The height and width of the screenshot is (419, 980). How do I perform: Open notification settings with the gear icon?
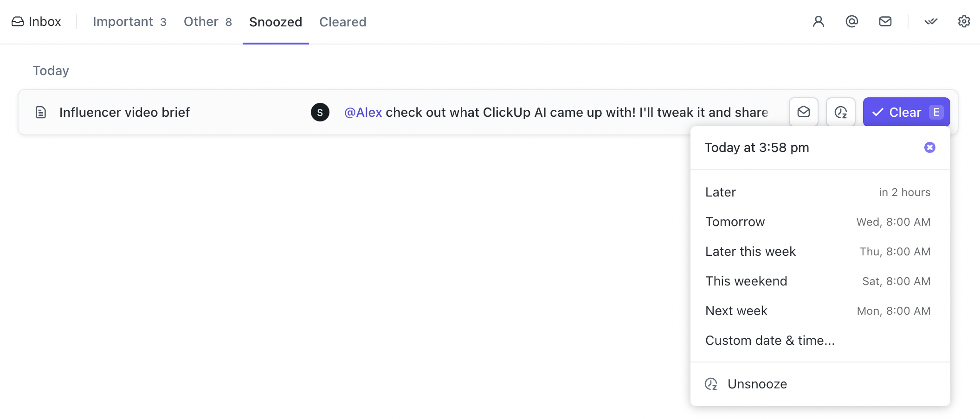point(964,21)
